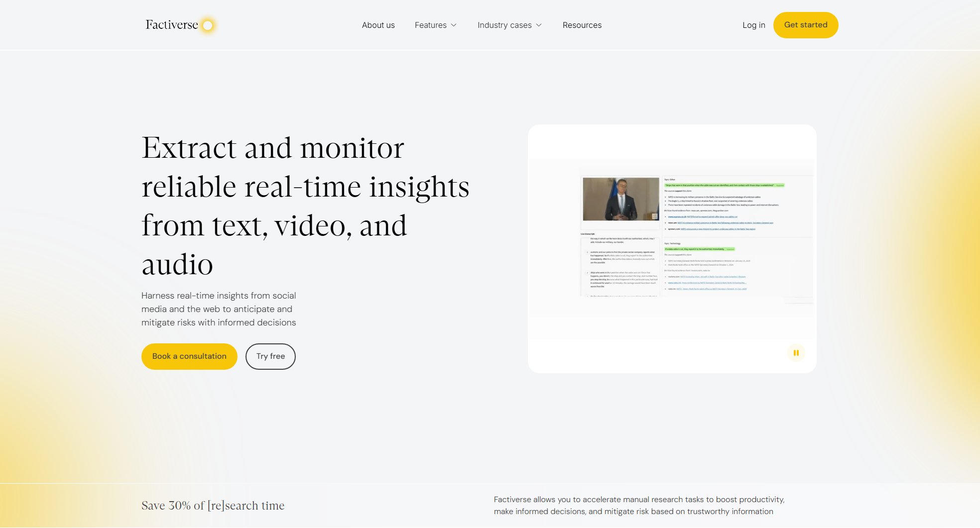Click the 'Harness real-time insights' paragraph
The height and width of the screenshot is (528, 980).
219,309
